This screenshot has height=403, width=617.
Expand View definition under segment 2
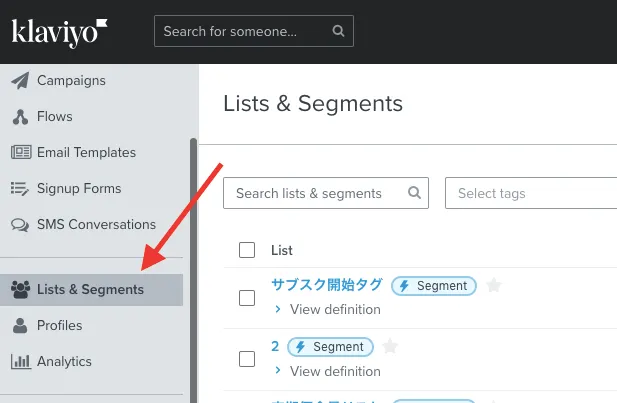pyautogui.click(x=328, y=371)
